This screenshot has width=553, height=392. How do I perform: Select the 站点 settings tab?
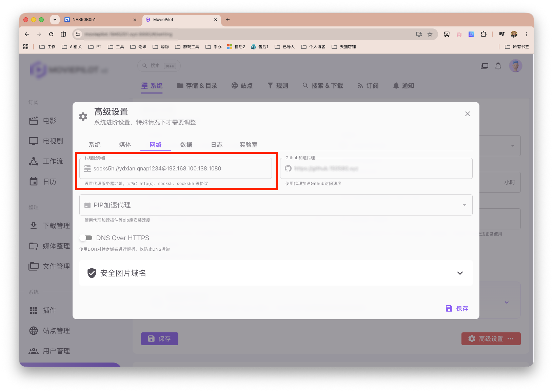click(x=242, y=86)
